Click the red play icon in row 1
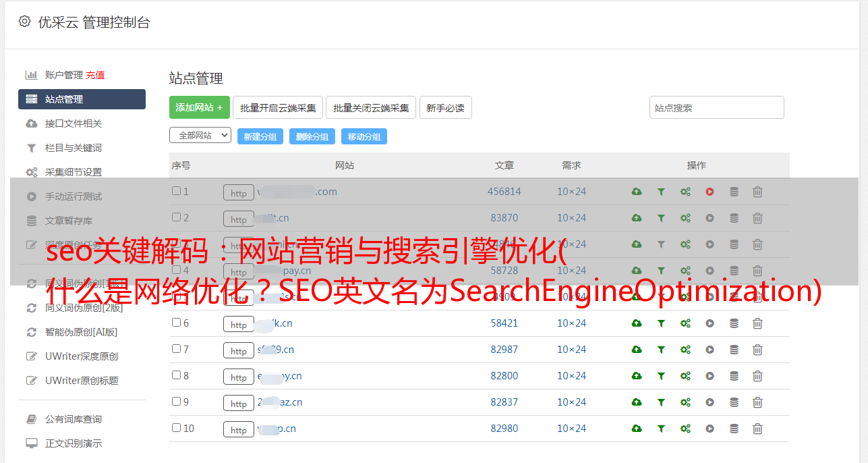This screenshot has width=868, height=463. [710, 192]
